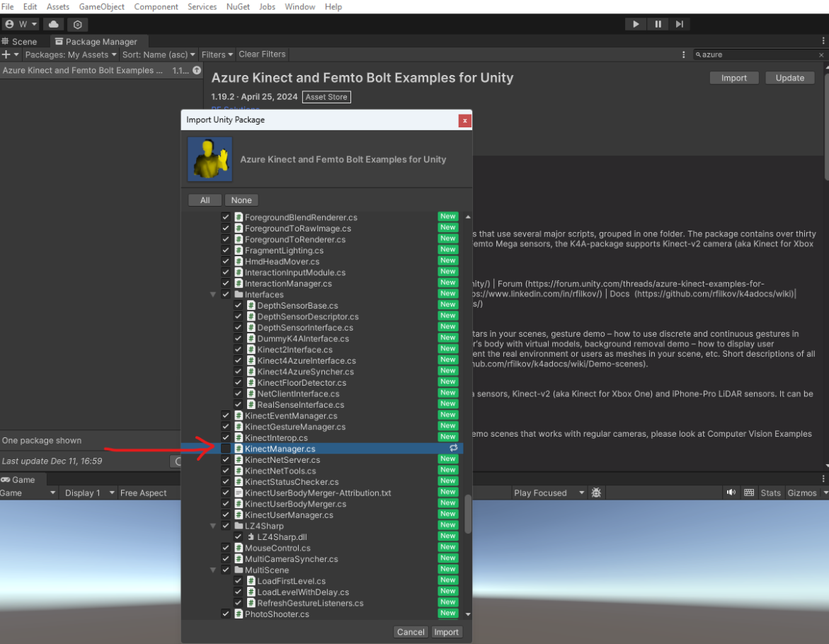Check the KinectManager.cs checkbox

point(226,449)
